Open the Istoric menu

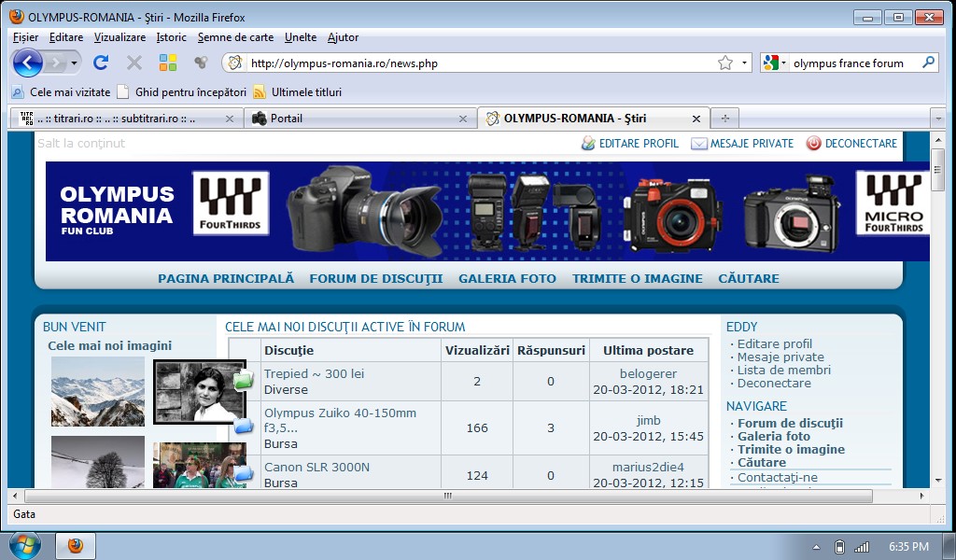(172, 37)
